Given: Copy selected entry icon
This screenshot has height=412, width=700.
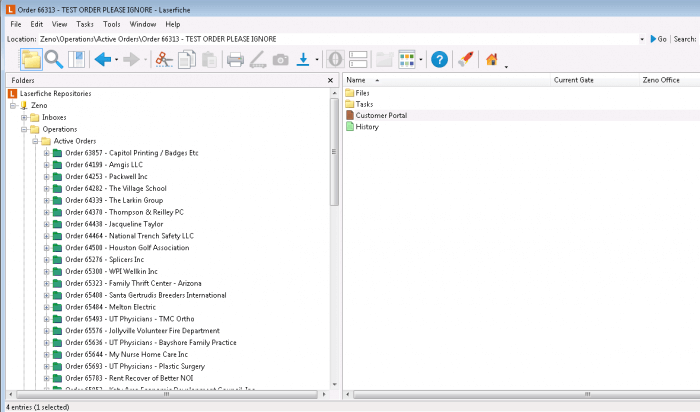Looking at the screenshot, I should [187, 59].
